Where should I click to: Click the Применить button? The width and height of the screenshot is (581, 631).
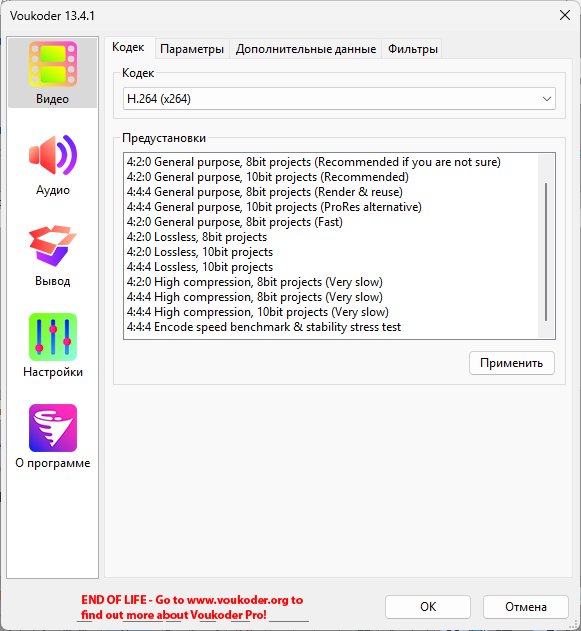tap(511, 363)
